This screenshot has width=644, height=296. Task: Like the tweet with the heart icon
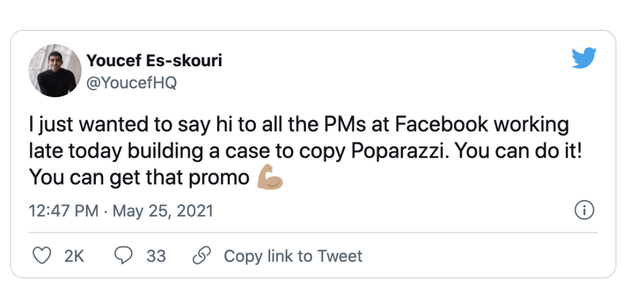(x=42, y=256)
